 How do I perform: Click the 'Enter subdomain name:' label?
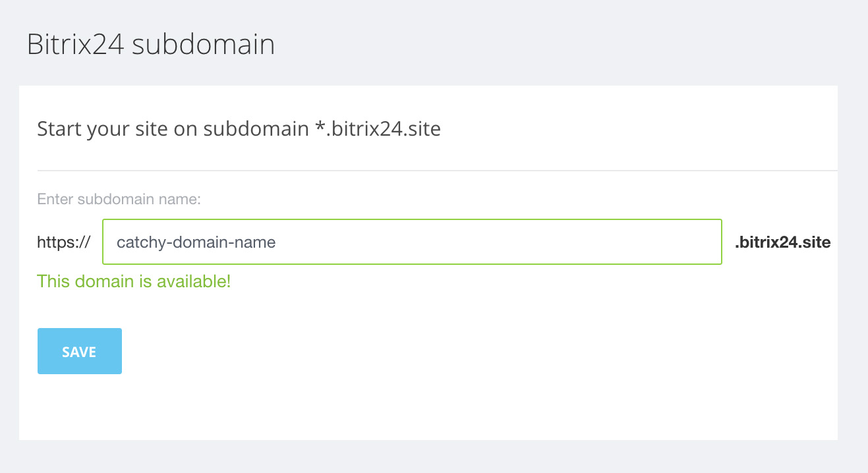pyautogui.click(x=119, y=199)
